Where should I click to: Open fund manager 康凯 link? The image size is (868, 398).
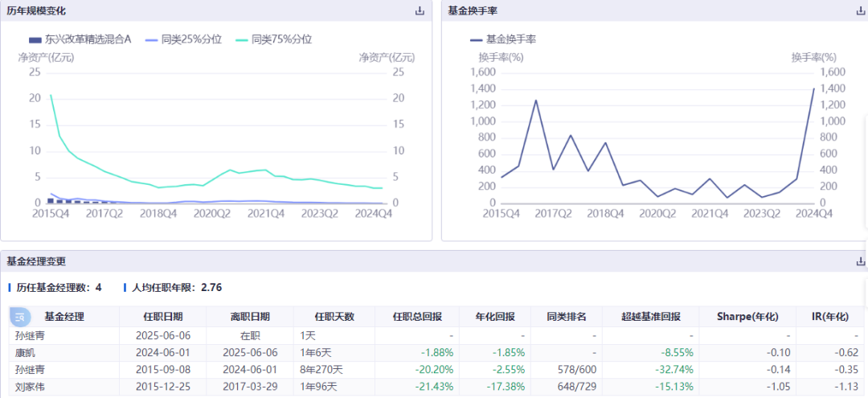(26, 352)
